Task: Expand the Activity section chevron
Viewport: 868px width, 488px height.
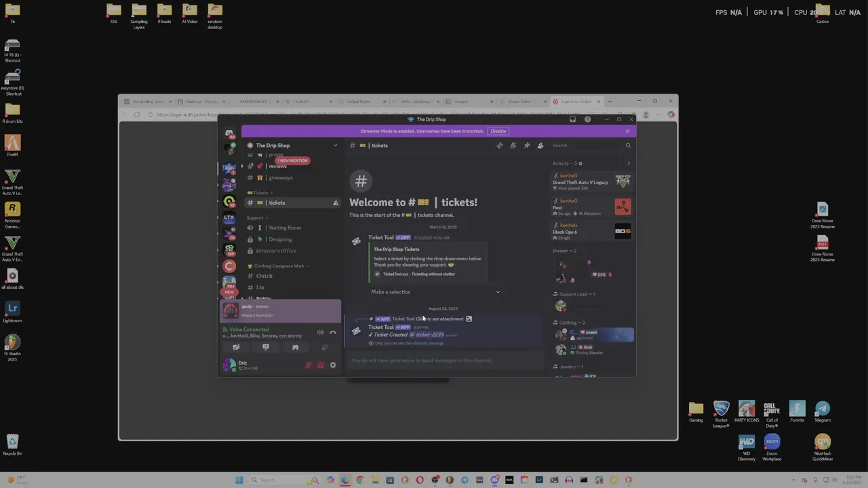Action: pyautogui.click(x=629, y=163)
